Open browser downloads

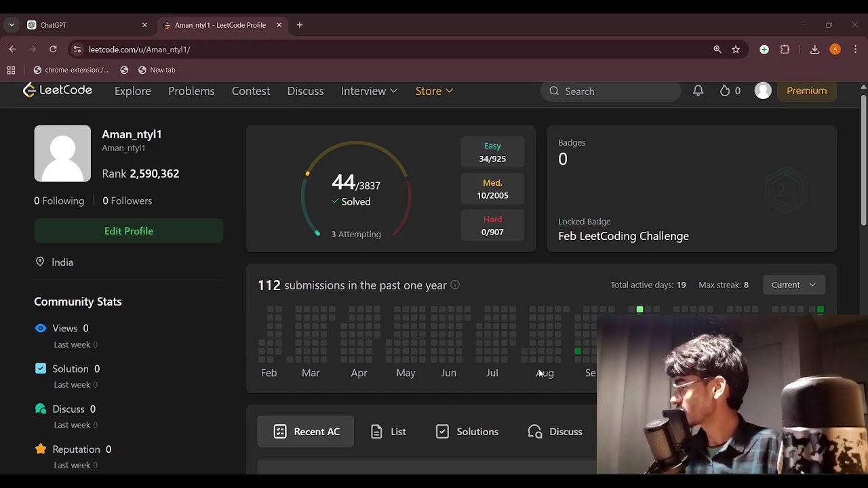click(815, 49)
